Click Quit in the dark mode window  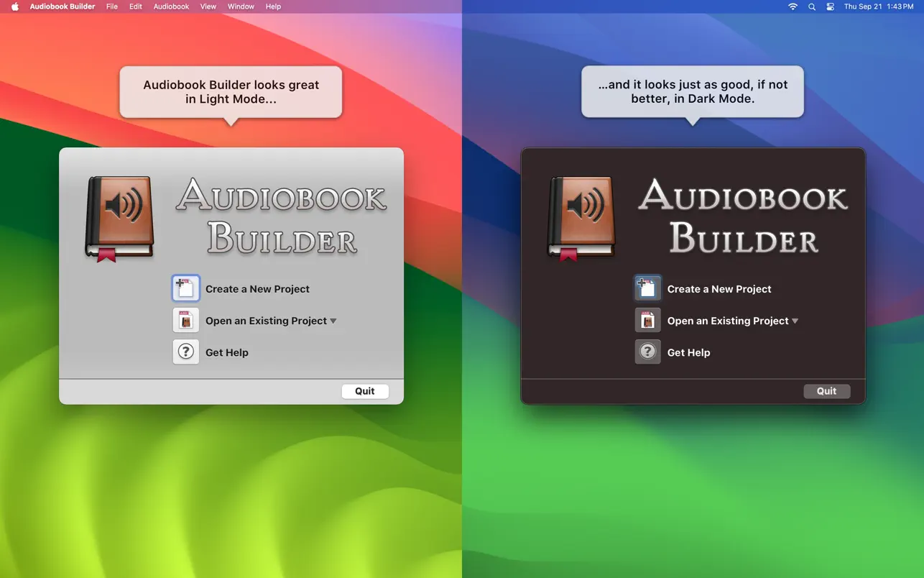pos(827,391)
